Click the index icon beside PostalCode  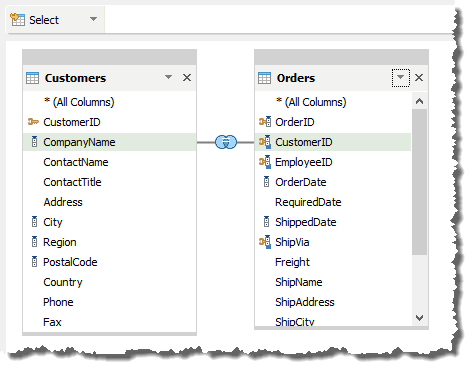click(x=34, y=262)
